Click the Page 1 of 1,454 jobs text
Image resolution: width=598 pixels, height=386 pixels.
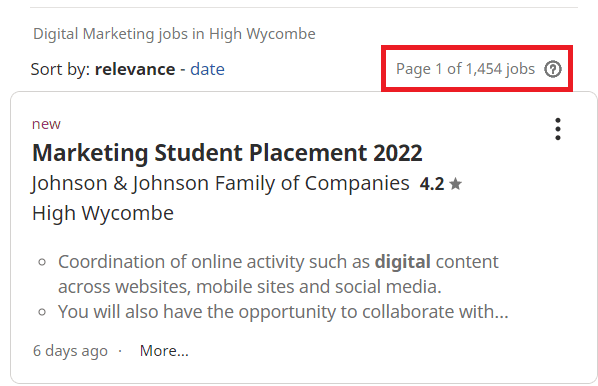click(x=465, y=69)
